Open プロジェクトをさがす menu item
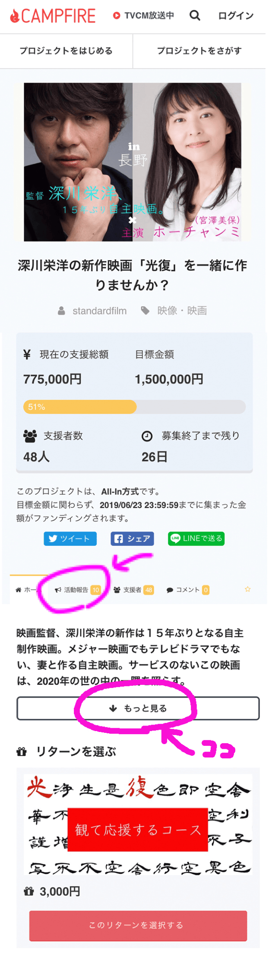 coord(199,51)
